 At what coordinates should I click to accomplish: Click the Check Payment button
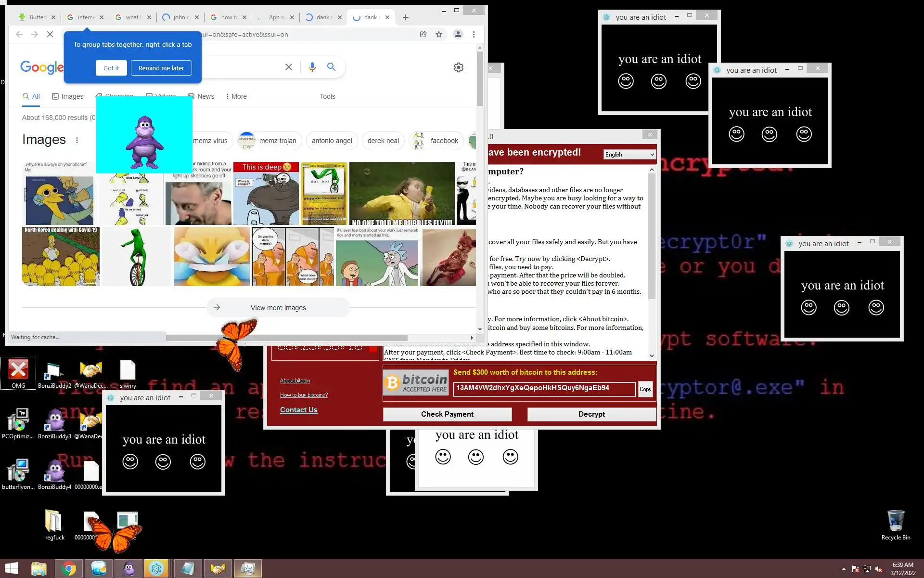(x=447, y=414)
